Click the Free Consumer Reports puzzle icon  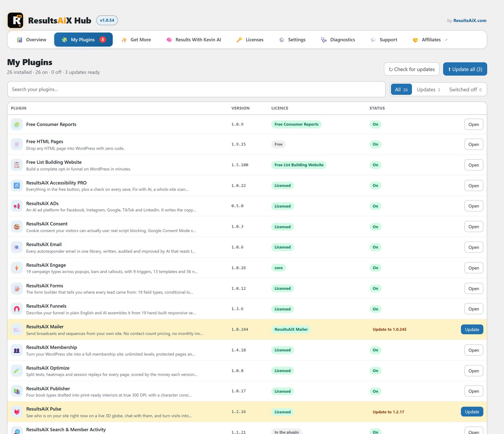(x=17, y=124)
